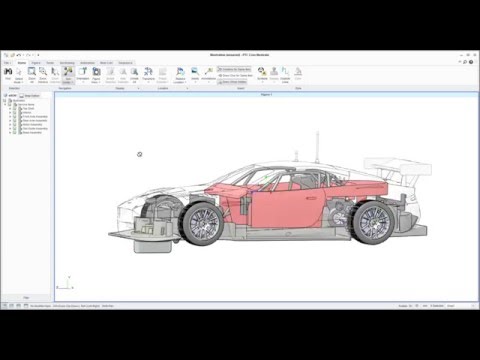
Task: Expand the Rear Axle Assembly node
Action: [10, 120]
